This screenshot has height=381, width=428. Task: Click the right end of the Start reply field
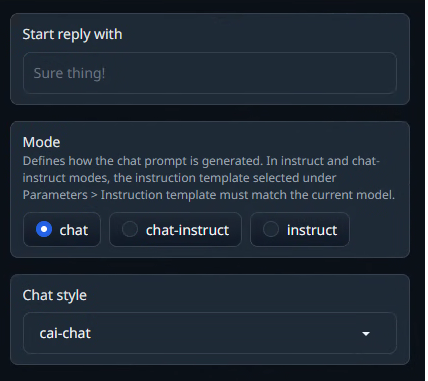(x=383, y=73)
